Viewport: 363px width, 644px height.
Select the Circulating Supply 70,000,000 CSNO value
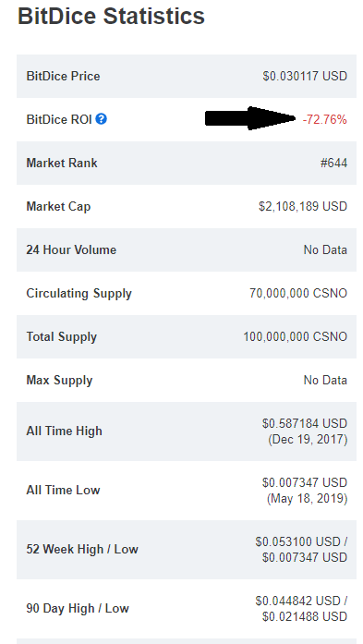coord(298,293)
